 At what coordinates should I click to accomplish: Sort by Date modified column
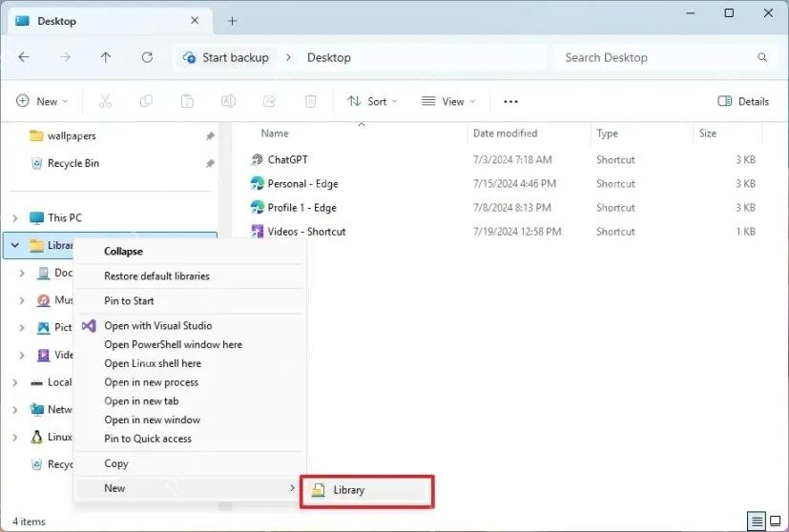(x=506, y=133)
